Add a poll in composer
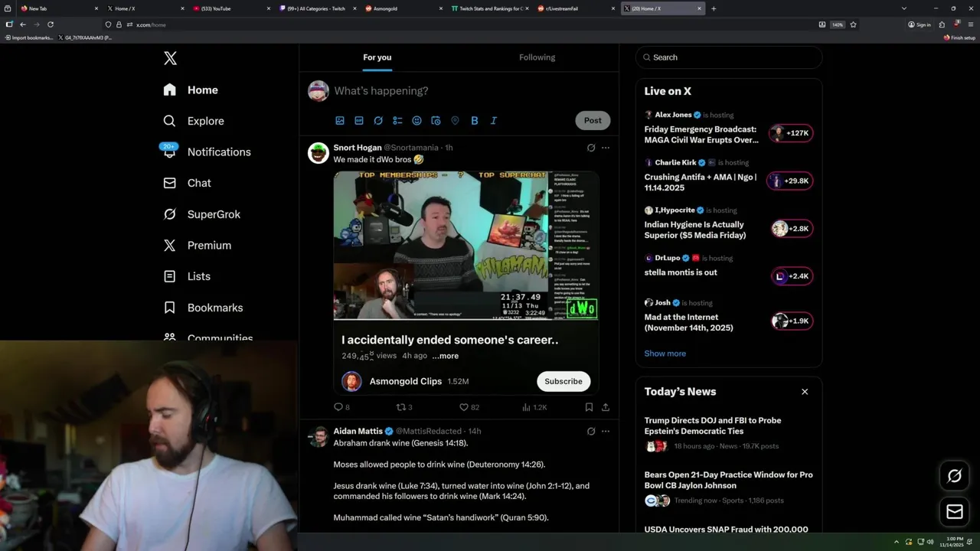Viewport: 980px width, 551px height. click(397, 121)
